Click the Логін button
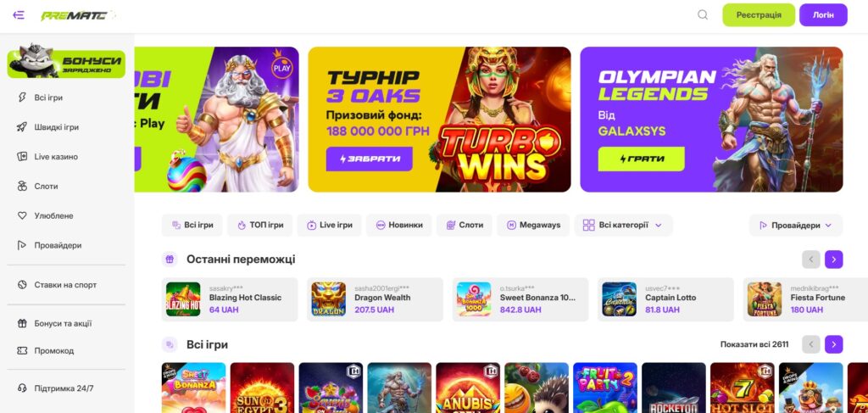Viewport: 868px width, 413px height. pyautogui.click(x=823, y=15)
